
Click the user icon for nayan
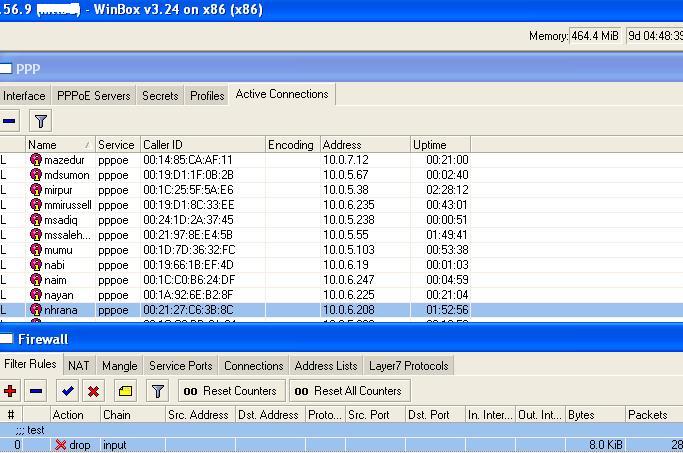(36, 295)
